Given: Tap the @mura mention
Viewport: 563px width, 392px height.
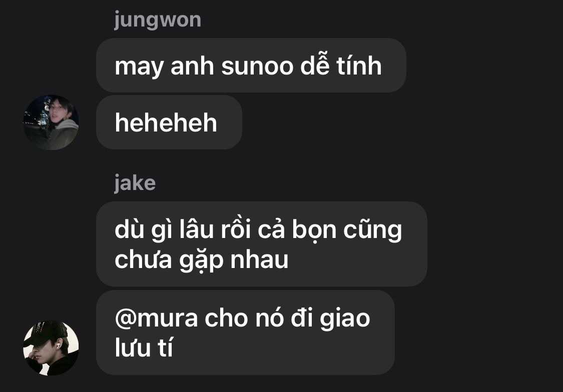Looking at the screenshot, I should [x=157, y=318].
